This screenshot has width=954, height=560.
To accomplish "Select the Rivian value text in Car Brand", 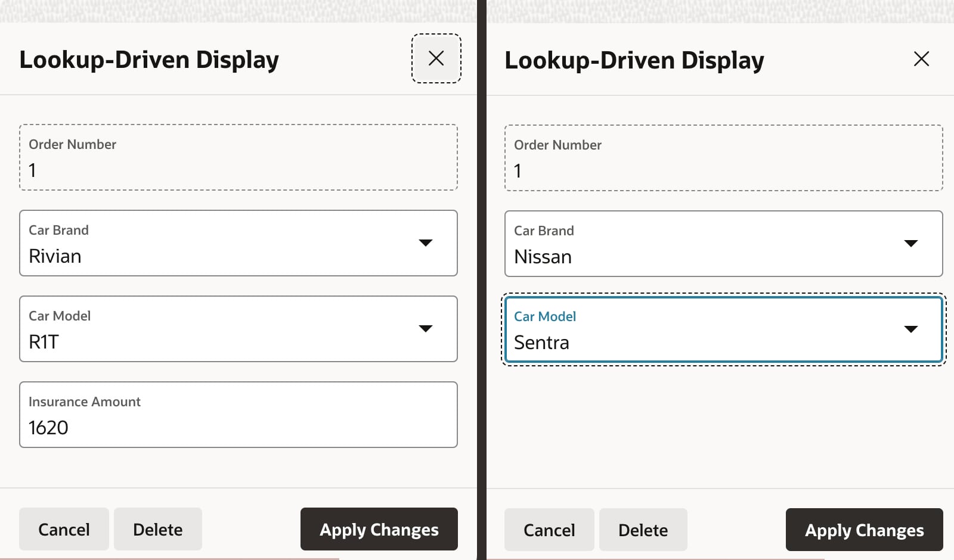I will [55, 256].
